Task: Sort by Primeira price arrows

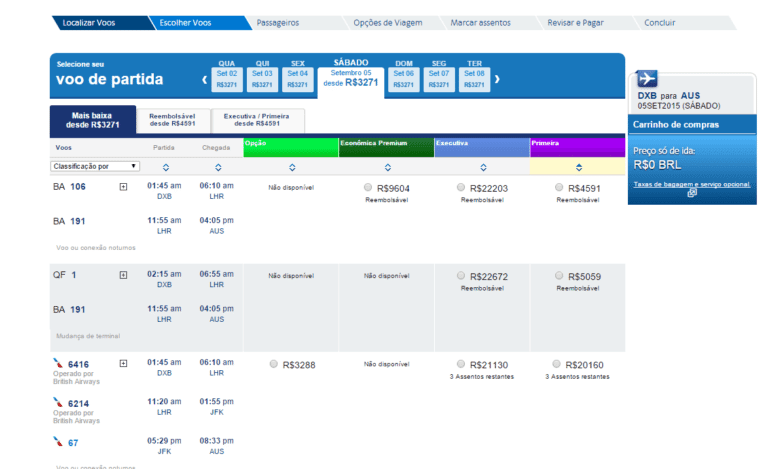Action: point(578,167)
